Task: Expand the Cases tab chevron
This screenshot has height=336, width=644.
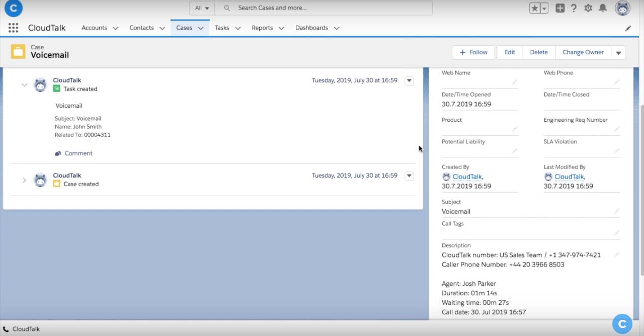Action: click(200, 28)
